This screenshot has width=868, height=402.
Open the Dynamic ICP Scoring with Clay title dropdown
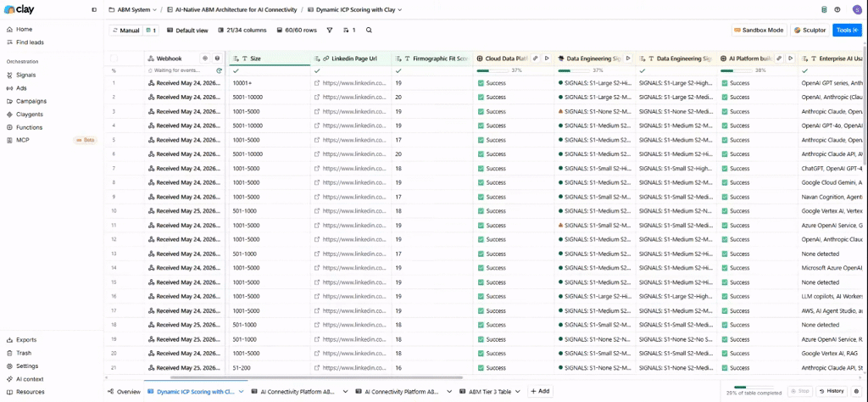click(x=355, y=9)
